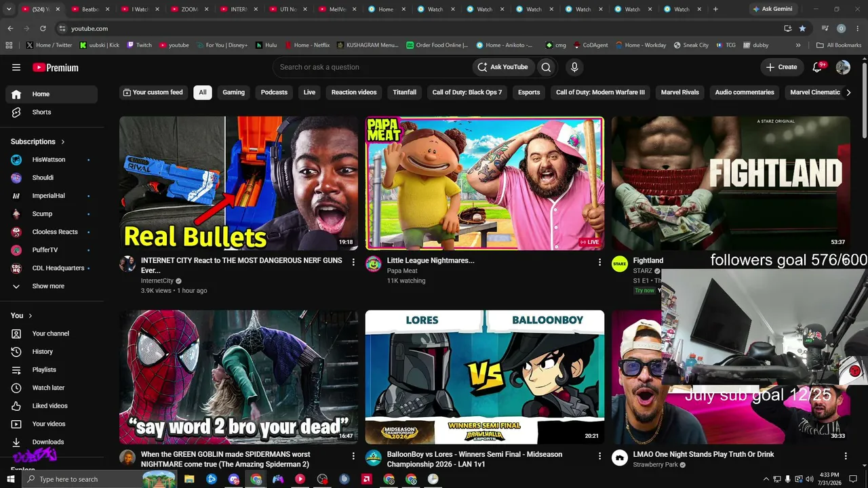Click the magnifier search button
The image size is (868, 488).
546,67
